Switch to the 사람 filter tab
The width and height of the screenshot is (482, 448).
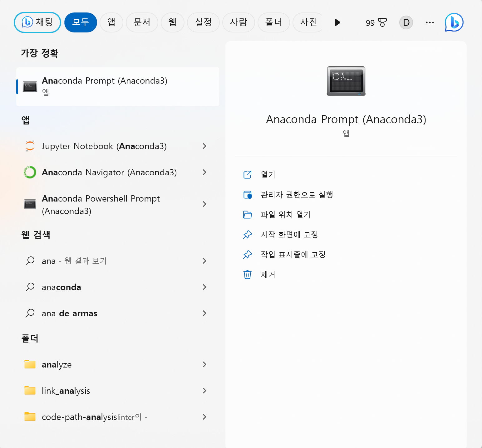tap(239, 22)
